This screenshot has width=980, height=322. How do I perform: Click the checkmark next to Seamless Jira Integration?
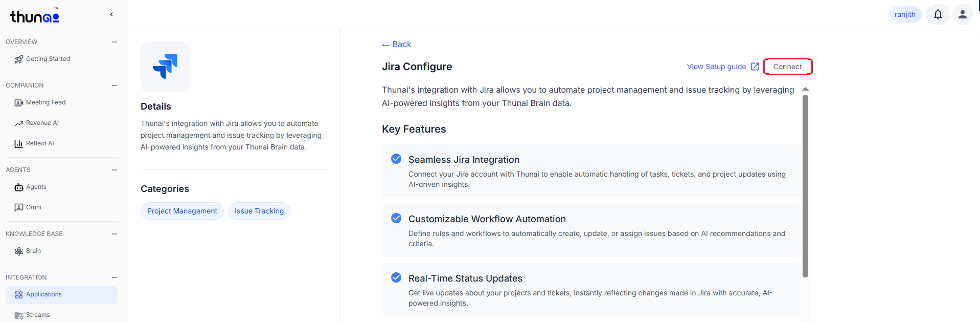(x=396, y=159)
